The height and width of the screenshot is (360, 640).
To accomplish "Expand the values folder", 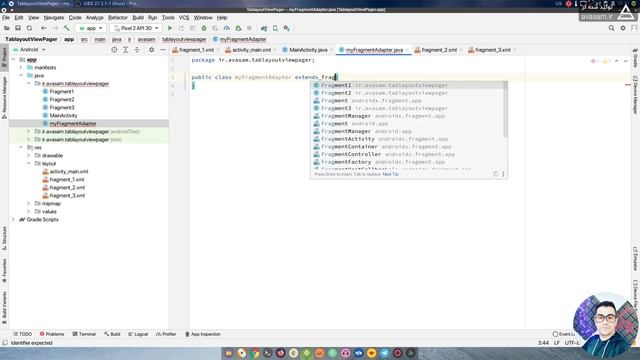I will tap(29, 211).
